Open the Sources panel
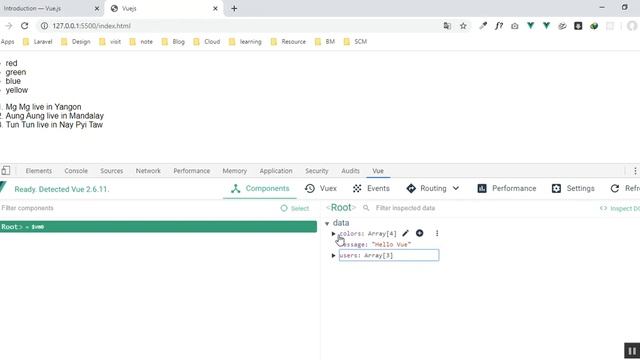Image resolution: width=640 pixels, height=360 pixels. coord(111,171)
